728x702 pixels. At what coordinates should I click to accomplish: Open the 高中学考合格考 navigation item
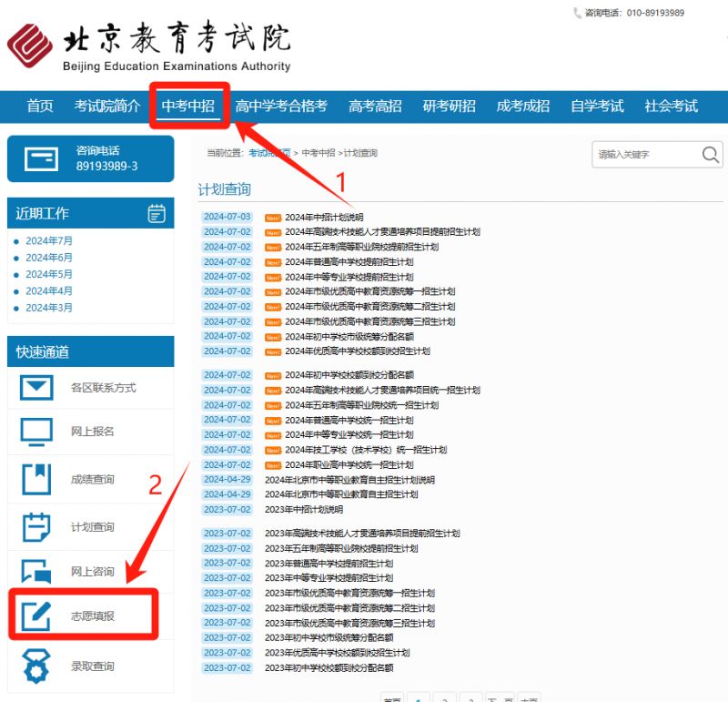pyautogui.click(x=281, y=106)
